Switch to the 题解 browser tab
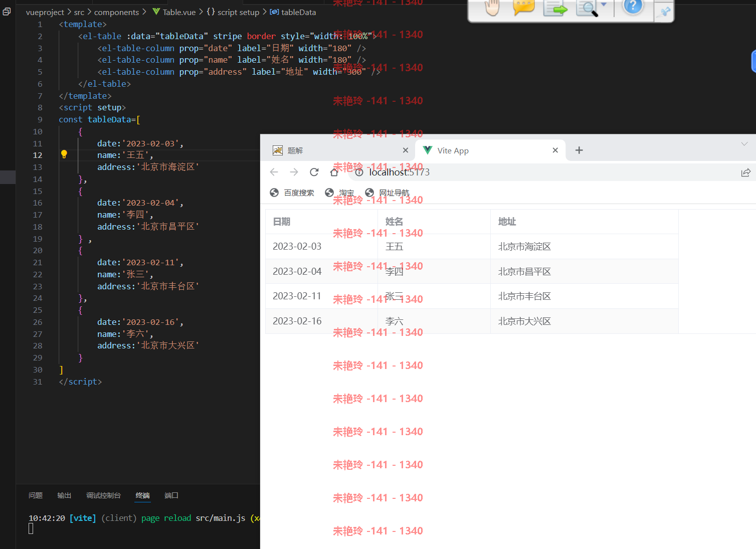The width and height of the screenshot is (756, 549). tap(338, 150)
